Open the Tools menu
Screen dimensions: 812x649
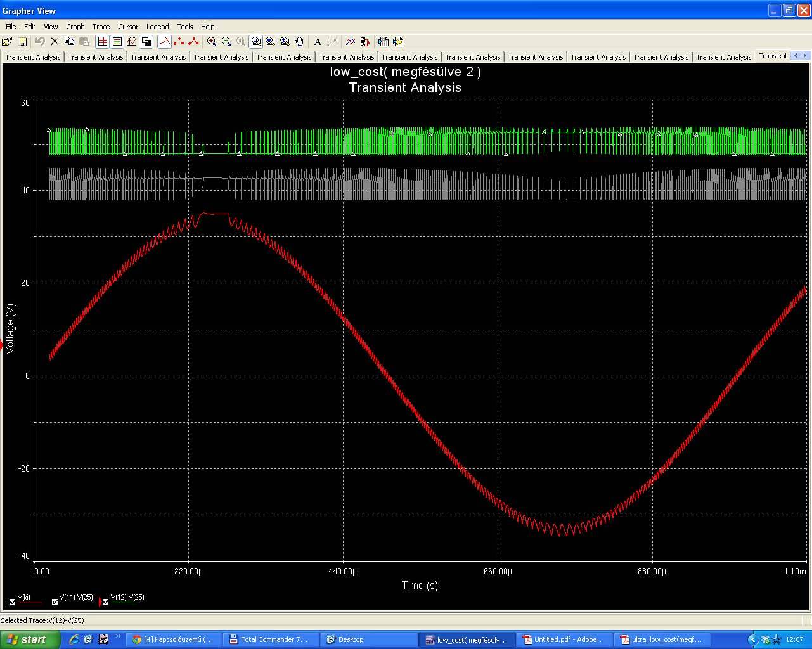(185, 27)
